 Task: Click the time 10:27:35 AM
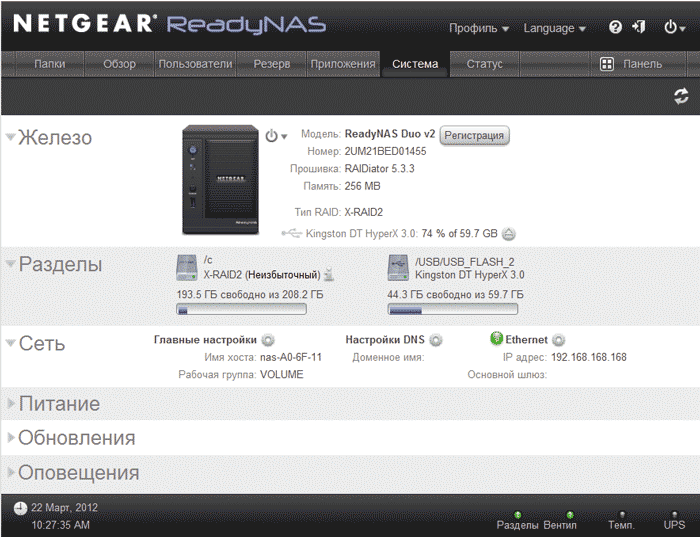point(60,525)
